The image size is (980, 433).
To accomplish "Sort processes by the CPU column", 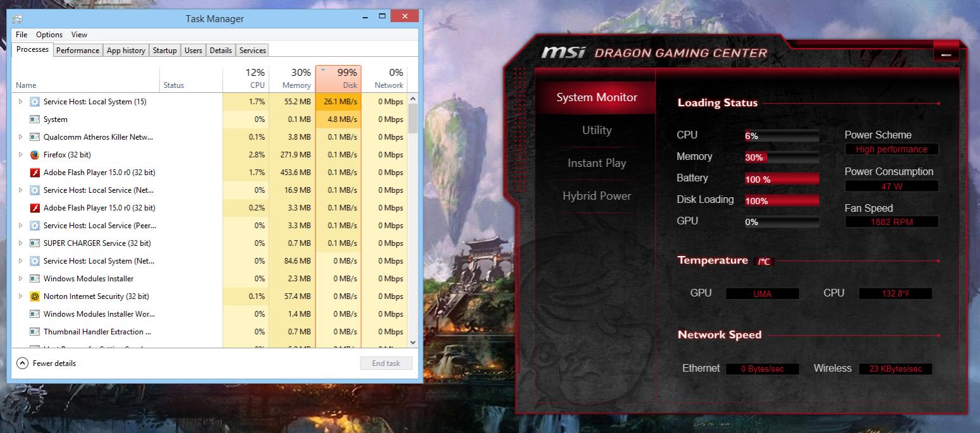I will pos(245,78).
